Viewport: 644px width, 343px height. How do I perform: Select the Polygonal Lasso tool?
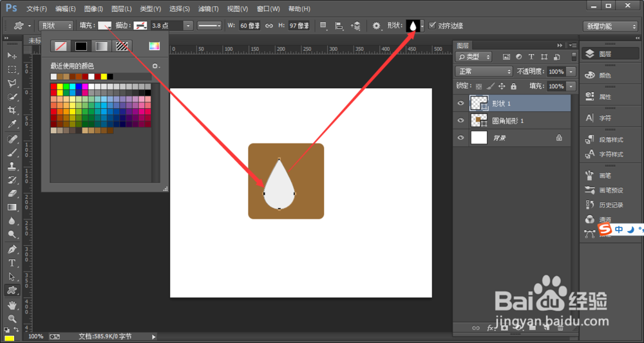click(x=12, y=83)
